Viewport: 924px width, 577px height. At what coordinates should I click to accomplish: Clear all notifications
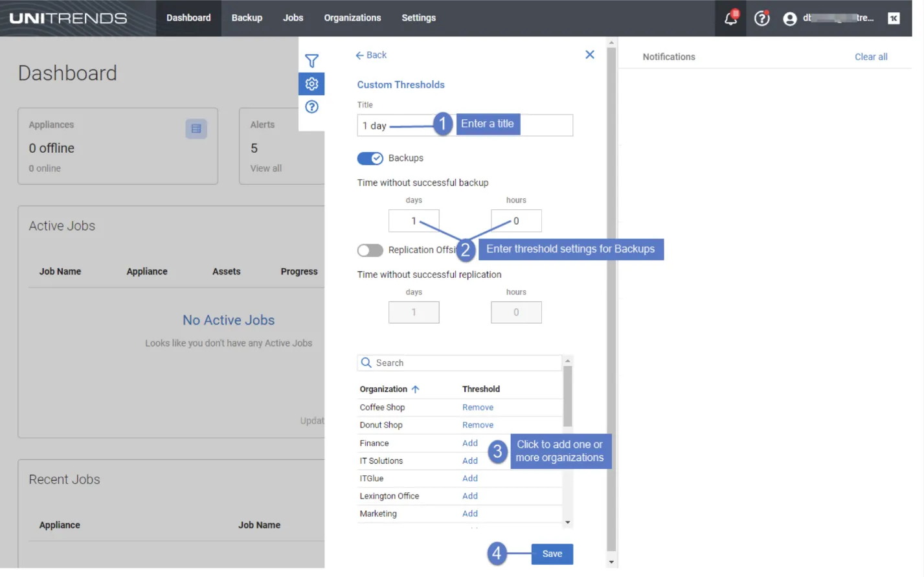[870, 57]
